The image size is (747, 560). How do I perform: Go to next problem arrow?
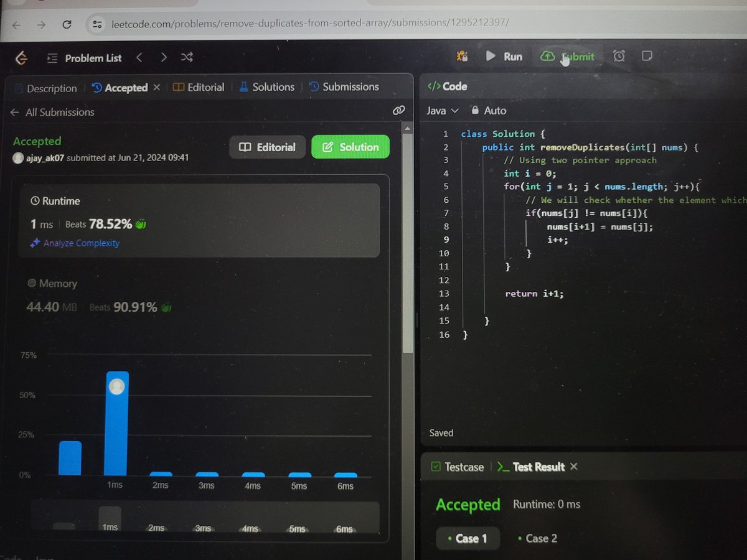pyautogui.click(x=163, y=57)
